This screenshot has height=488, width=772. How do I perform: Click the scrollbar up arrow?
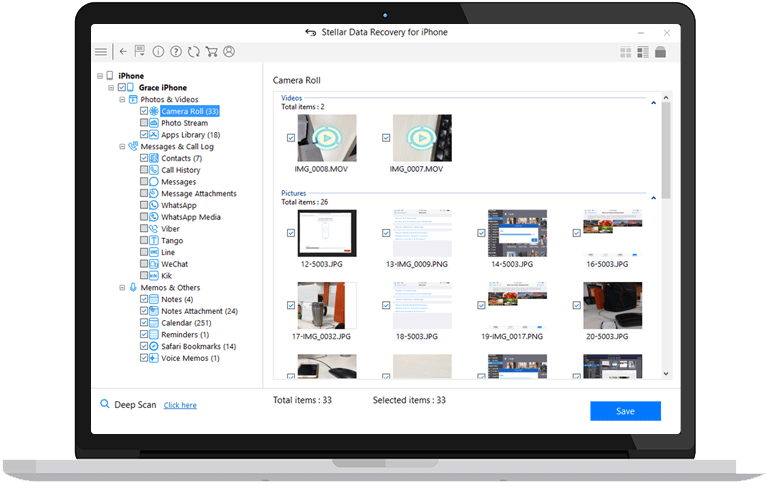[x=666, y=98]
